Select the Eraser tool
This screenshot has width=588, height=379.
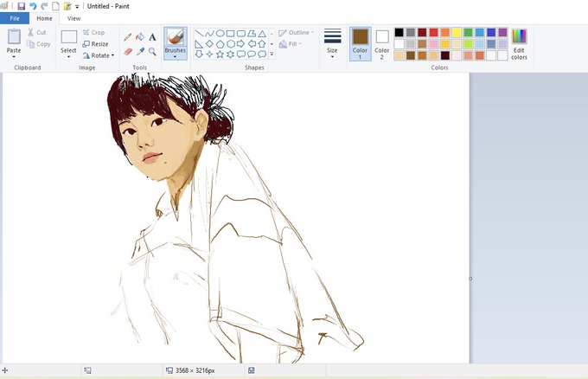(x=127, y=51)
